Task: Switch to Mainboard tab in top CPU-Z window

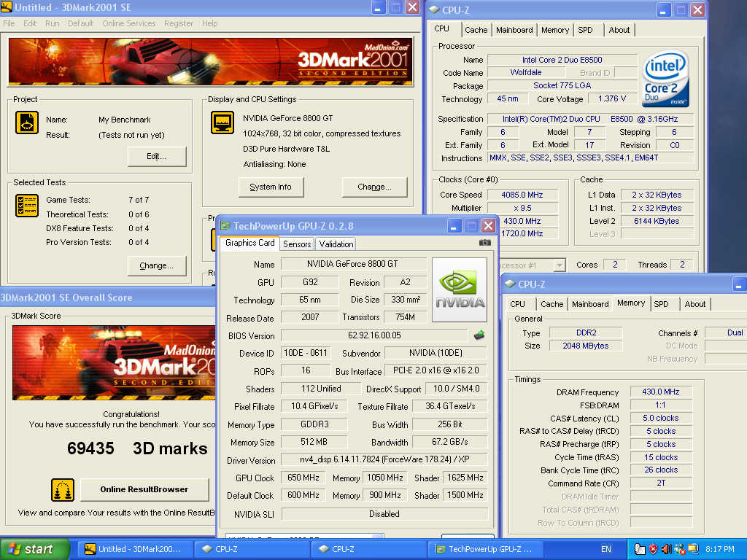Action: [x=514, y=30]
